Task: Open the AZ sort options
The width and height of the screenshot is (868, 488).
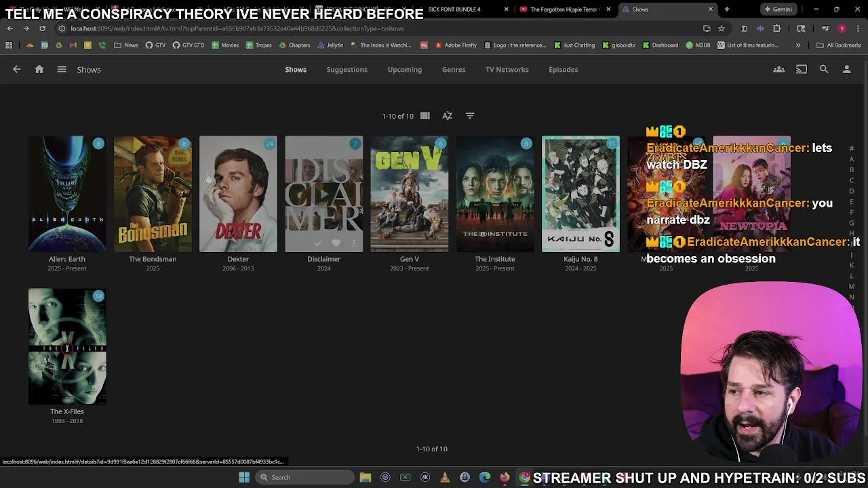Action: 448,116
